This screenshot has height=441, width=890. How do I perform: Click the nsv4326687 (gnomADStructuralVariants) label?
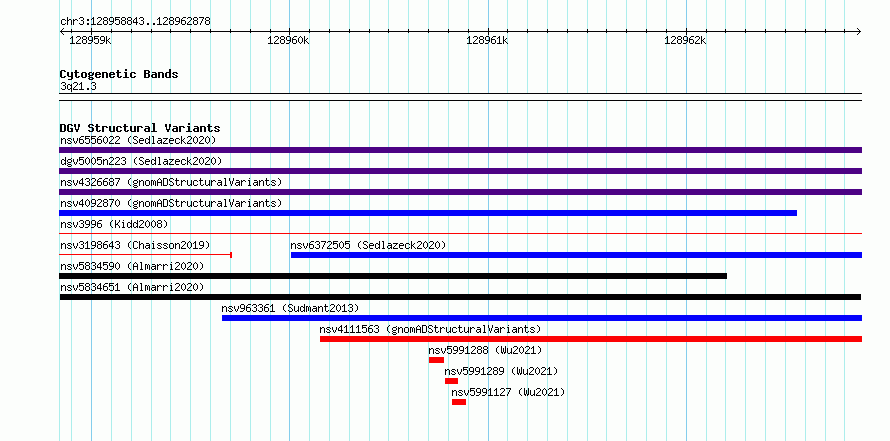[171, 182]
